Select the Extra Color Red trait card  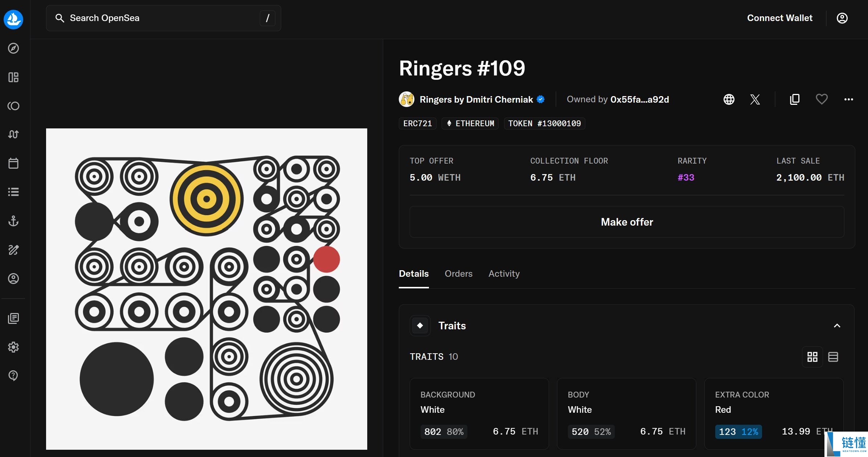click(774, 414)
